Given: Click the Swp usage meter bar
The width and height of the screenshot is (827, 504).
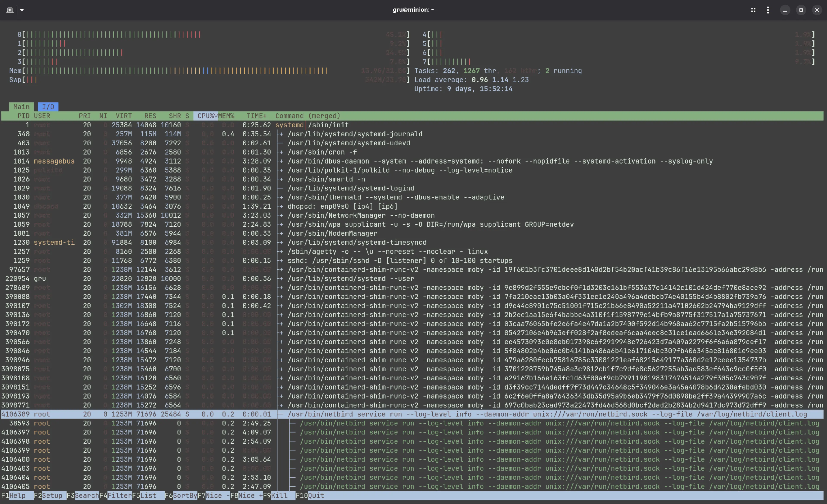Looking at the screenshot, I should [210, 80].
